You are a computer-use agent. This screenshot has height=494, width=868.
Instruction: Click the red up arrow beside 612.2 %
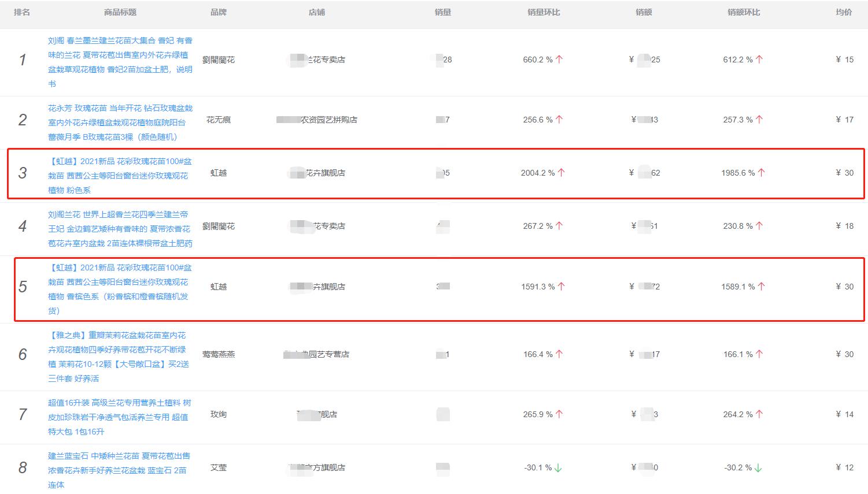pyautogui.click(x=759, y=60)
